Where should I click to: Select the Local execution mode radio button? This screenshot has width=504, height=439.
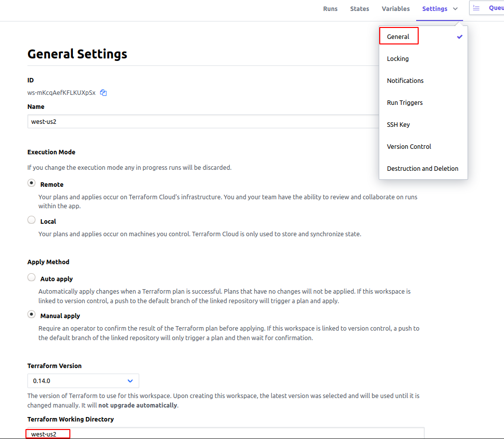tap(31, 220)
